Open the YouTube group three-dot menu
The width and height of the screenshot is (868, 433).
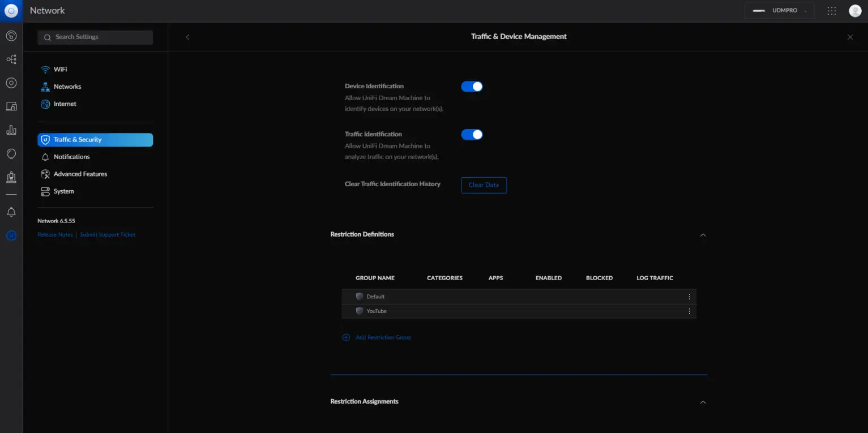(689, 311)
